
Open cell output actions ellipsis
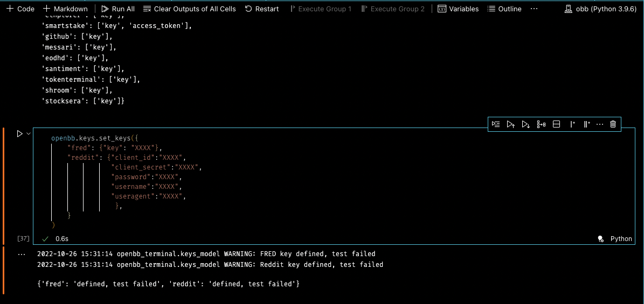(x=22, y=254)
